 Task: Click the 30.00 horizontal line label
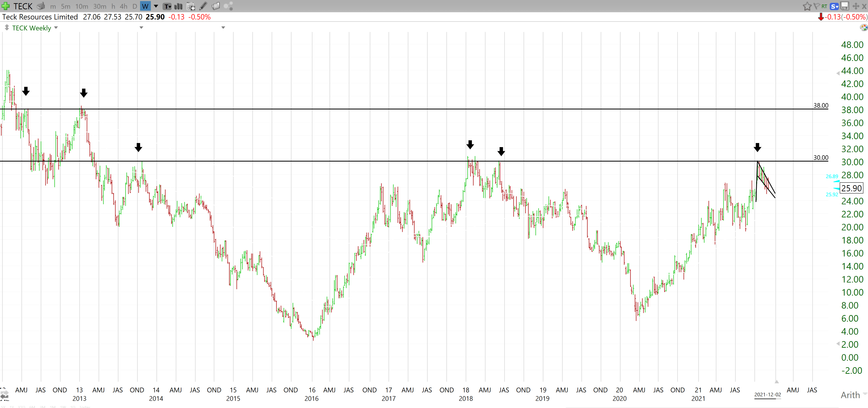point(821,158)
